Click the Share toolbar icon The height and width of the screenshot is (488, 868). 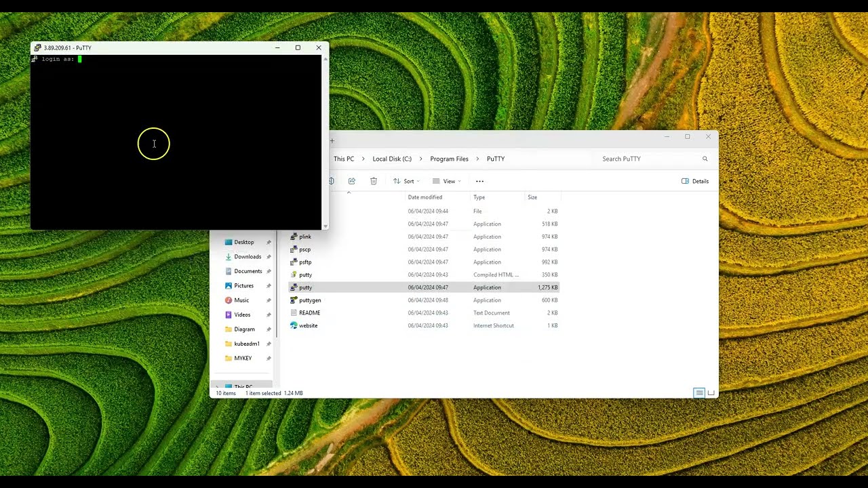(352, 181)
